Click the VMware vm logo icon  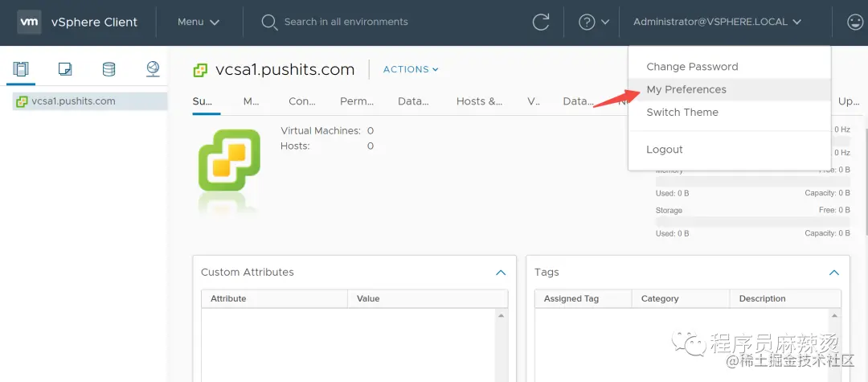coord(29,23)
